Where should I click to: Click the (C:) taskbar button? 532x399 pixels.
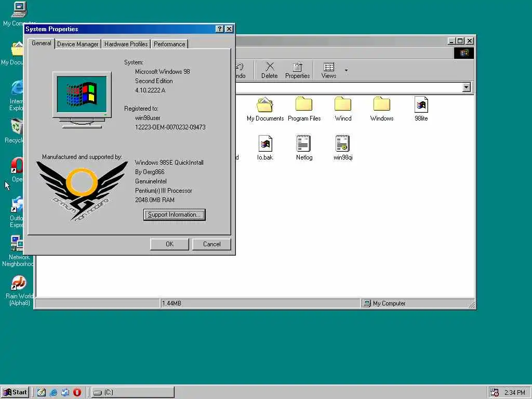pos(132,392)
